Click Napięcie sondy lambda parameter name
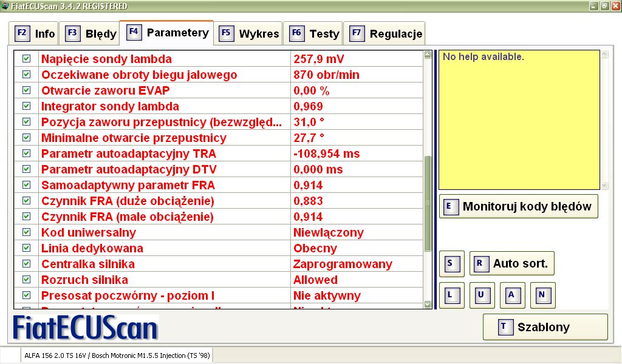The image size is (622, 364). [x=107, y=59]
